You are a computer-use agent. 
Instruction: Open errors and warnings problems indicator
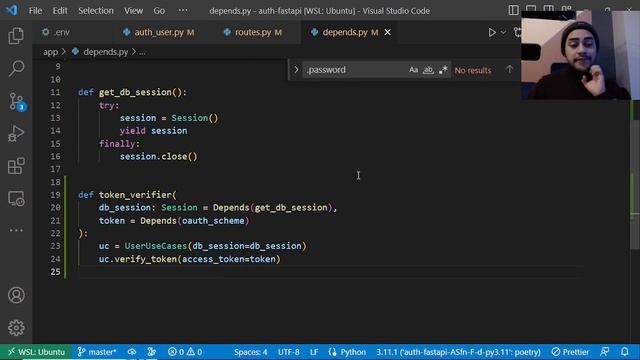pos(185,352)
